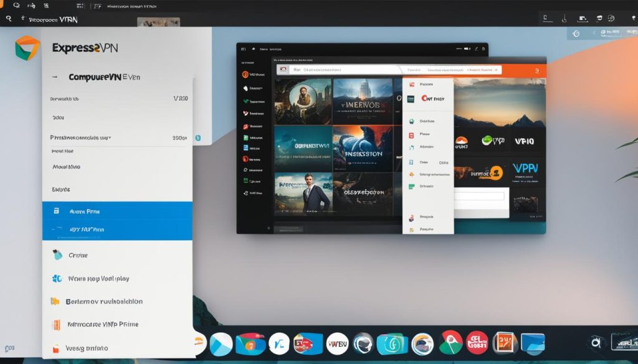The height and width of the screenshot is (364, 638).
Task: Click the mountain sunset banner image
Action: [500, 103]
